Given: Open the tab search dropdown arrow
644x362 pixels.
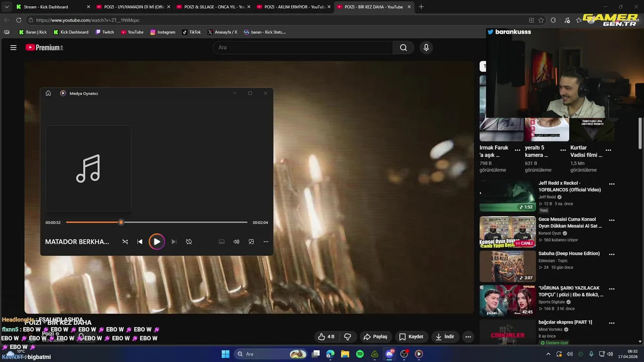Looking at the screenshot, I should pyautogui.click(x=6, y=7).
